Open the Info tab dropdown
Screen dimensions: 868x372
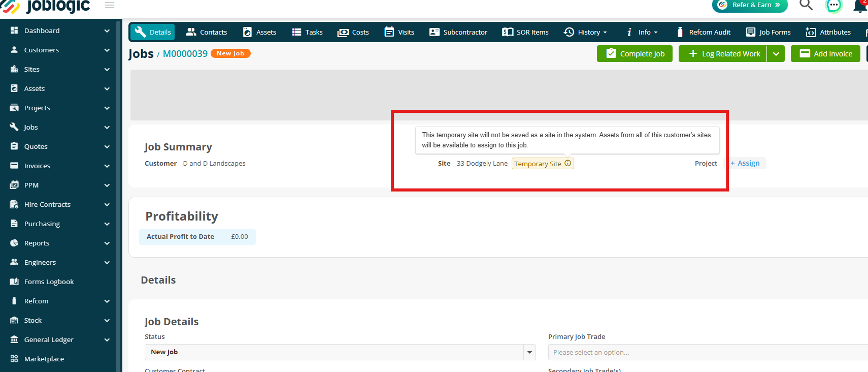pyautogui.click(x=642, y=32)
